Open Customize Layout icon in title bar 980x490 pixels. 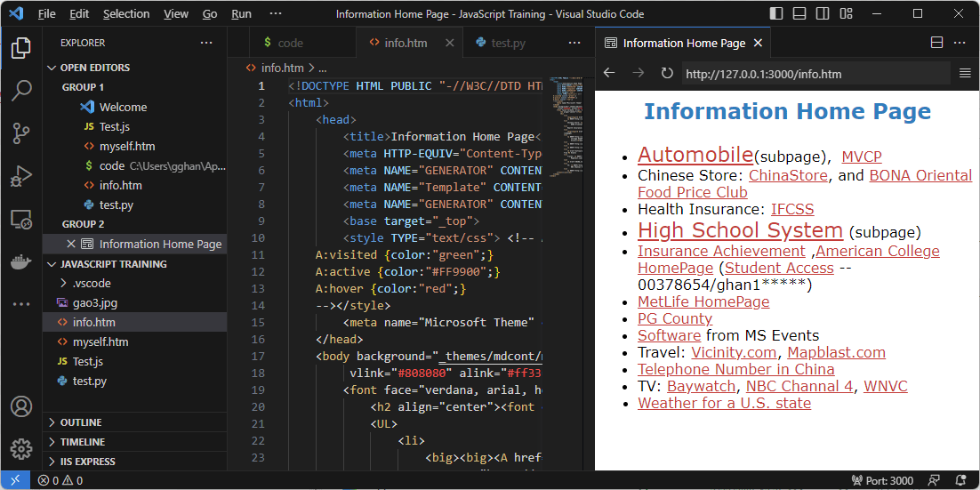847,13
